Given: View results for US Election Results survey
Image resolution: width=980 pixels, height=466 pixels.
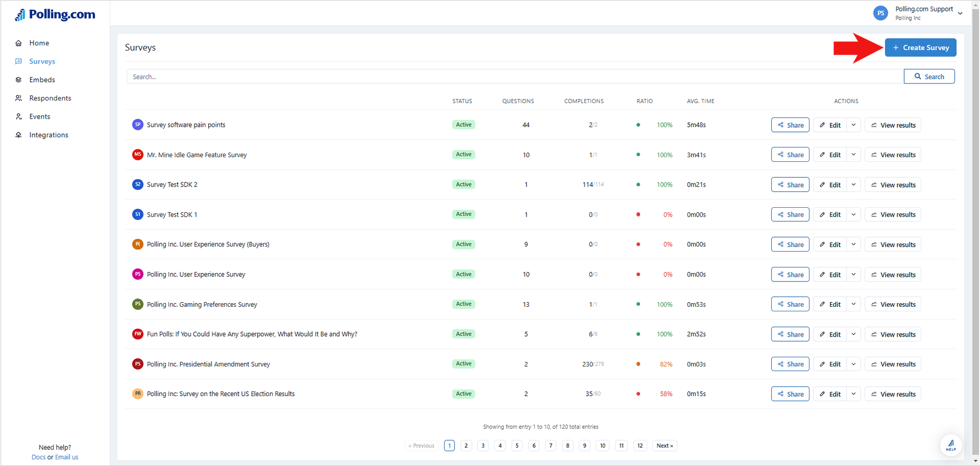Looking at the screenshot, I should (x=893, y=394).
